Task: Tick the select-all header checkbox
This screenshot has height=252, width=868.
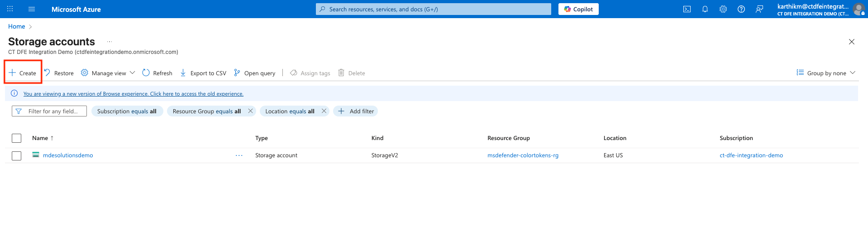Action: point(17,138)
